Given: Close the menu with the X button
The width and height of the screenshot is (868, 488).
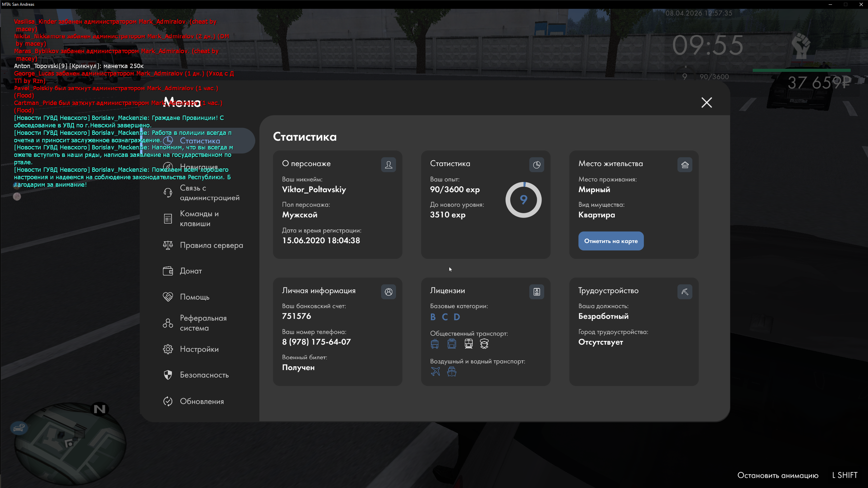Looking at the screenshot, I should pos(707,102).
